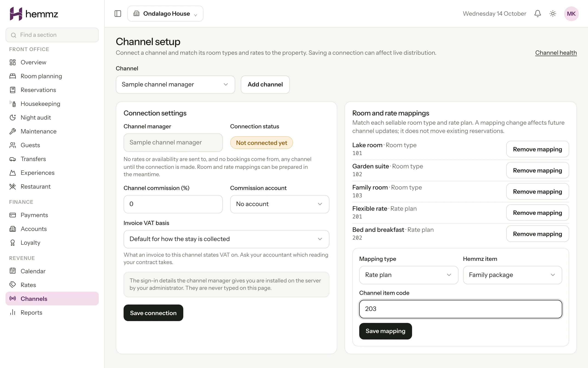Viewport: 588px width, 368px height.
Task: Click the Payments card icon
Action: coord(13,215)
